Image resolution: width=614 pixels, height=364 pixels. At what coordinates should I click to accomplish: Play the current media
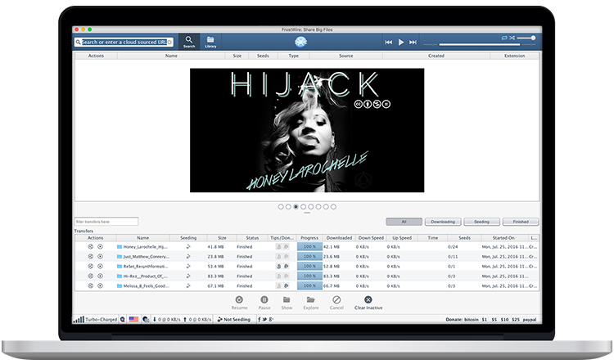coord(401,42)
